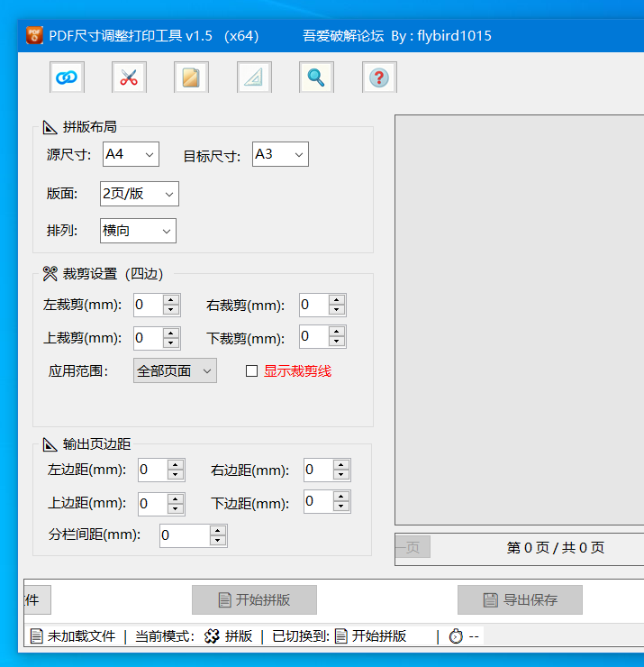Select the red scissors crop toolbar icon
The image size is (644, 667).
129,77
